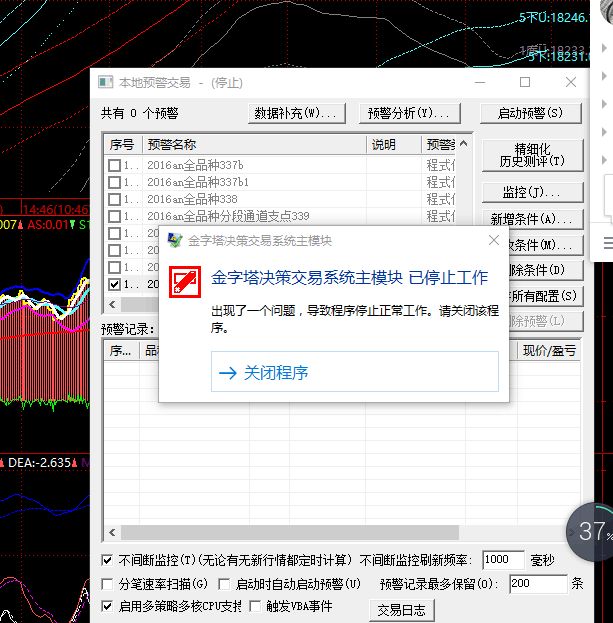Click the hamburger menu icon at right edge
The width and height of the screenshot is (613, 623).
coord(607,243)
